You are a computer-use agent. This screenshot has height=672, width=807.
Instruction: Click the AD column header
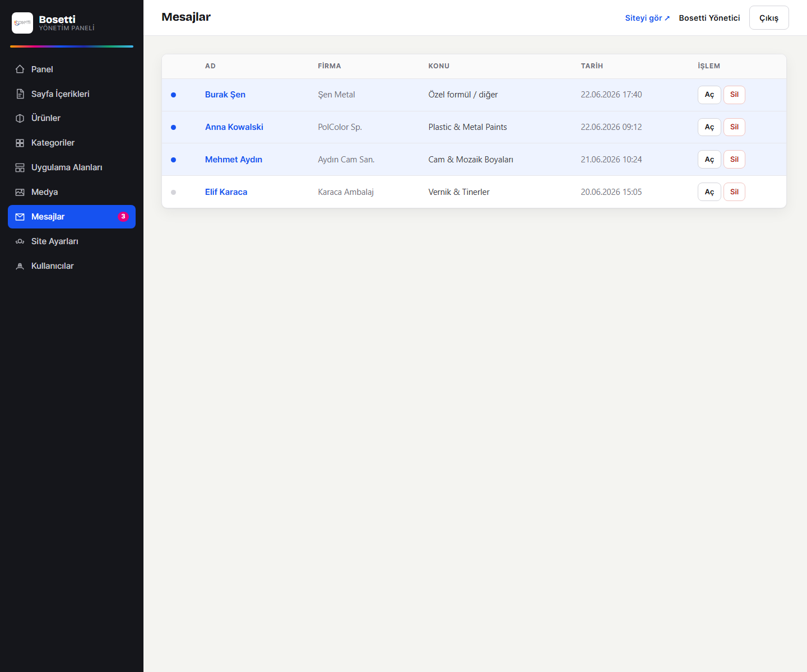point(210,66)
